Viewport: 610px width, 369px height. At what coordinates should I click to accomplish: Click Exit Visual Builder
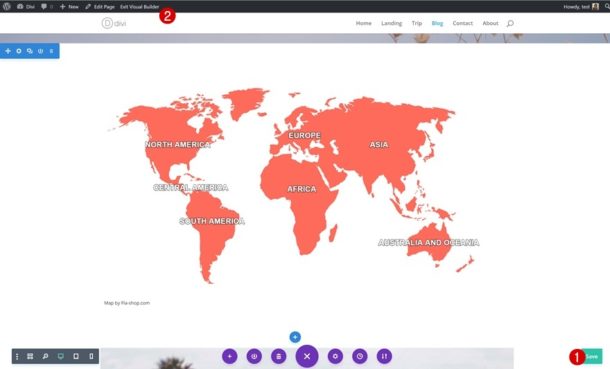pos(139,7)
